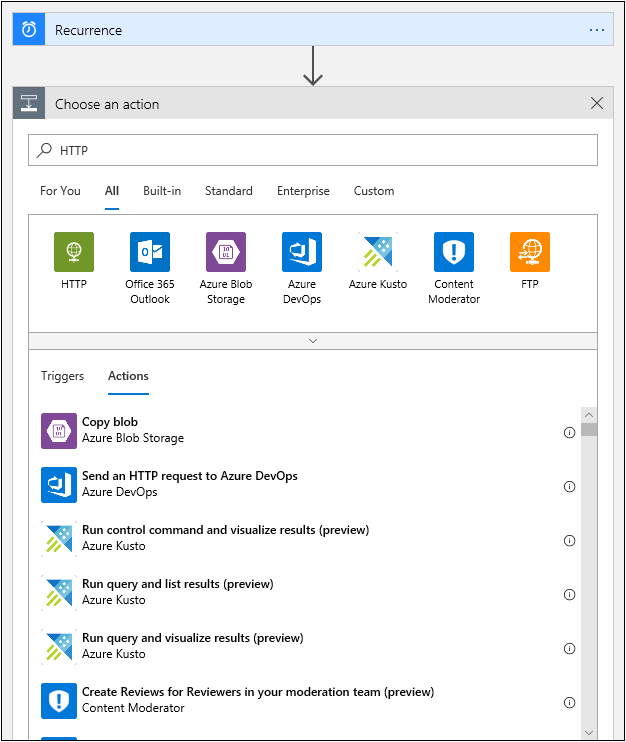Select the FTP connector icon
Viewport: 626px width, 742px height.
point(530,252)
